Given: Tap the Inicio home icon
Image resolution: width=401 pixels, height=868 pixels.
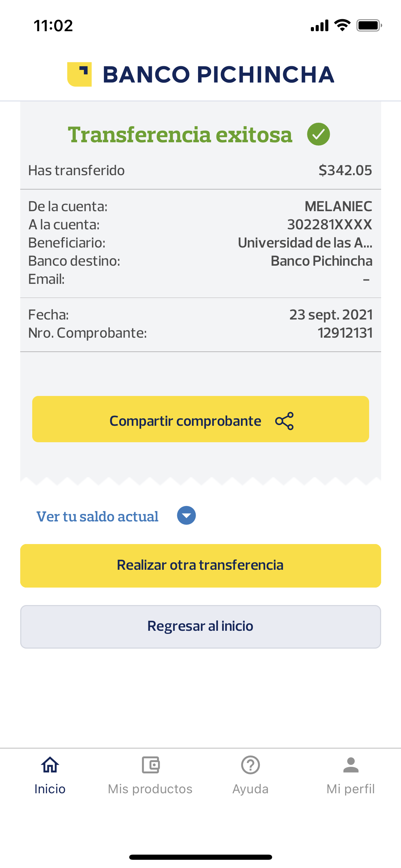Looking at the screenshot, I should click(50, 765).
